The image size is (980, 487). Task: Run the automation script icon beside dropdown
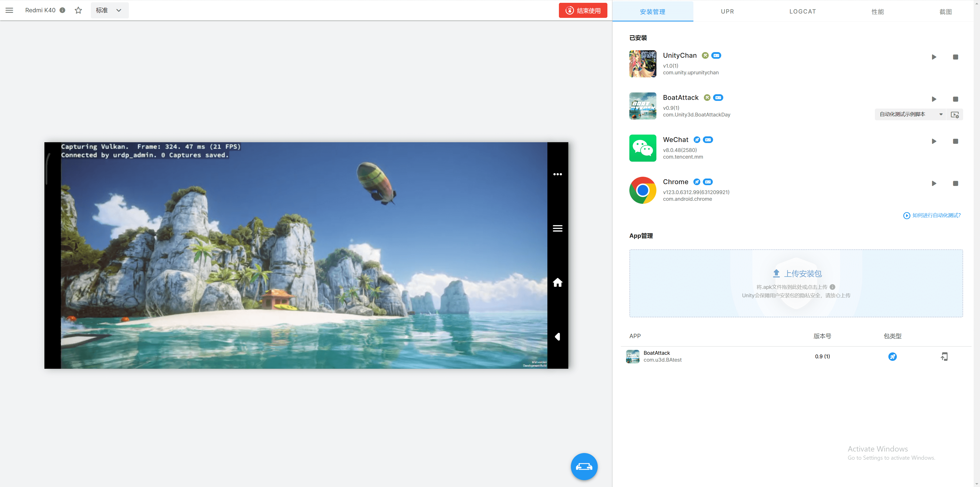(x=954, y=115)
